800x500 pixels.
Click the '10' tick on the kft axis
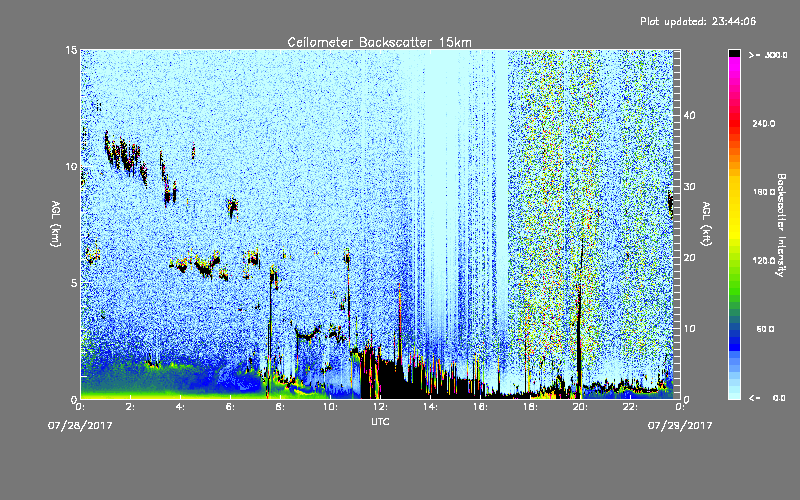click(x=689, y=328)
